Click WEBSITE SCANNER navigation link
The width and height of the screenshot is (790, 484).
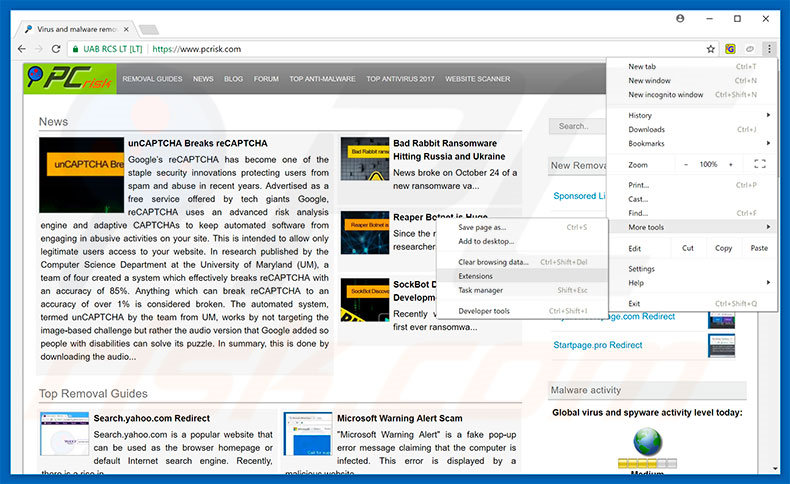(x=478, y=79)
